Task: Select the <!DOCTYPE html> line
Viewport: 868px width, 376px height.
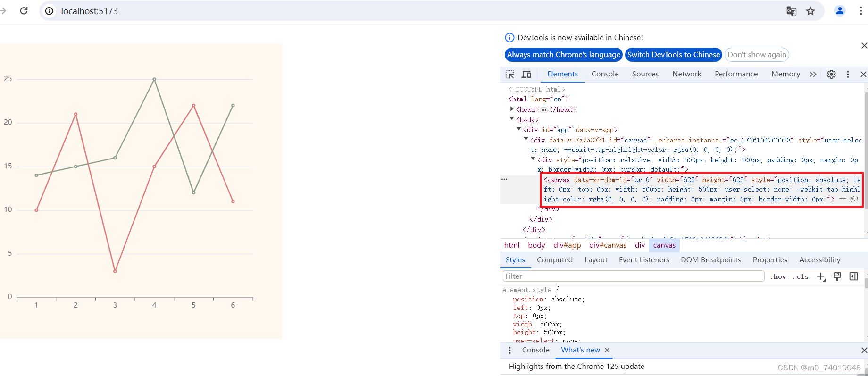Action: [x=536, y=89]
